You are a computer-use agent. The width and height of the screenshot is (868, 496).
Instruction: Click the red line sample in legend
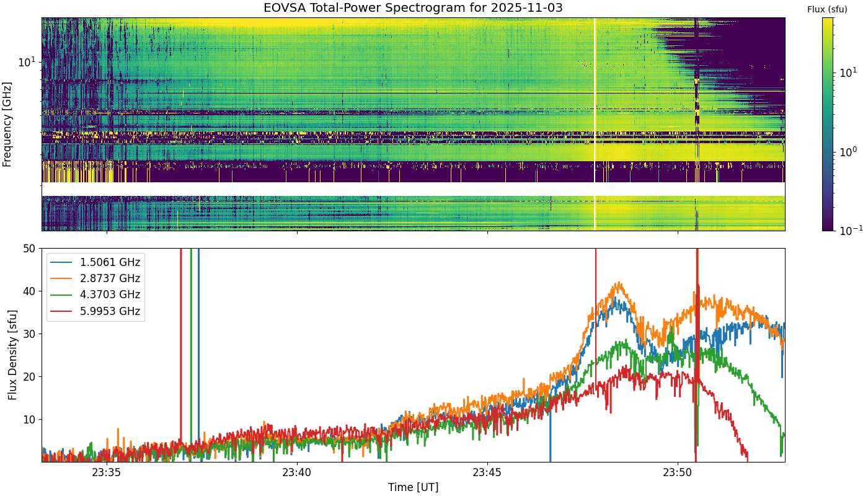63,311
